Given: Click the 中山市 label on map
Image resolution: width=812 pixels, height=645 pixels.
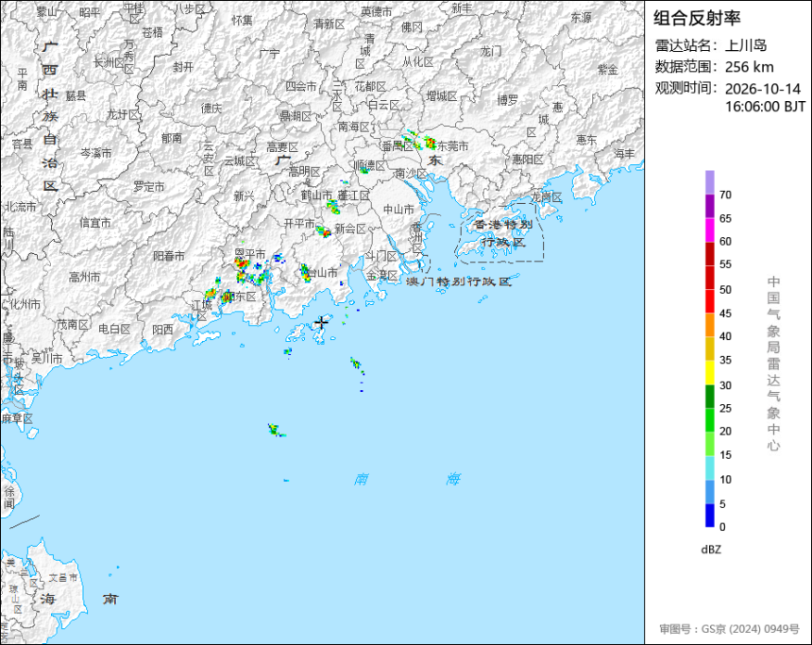Looking at the screenshot, I should pyautogui.click(x=398, y=210).
